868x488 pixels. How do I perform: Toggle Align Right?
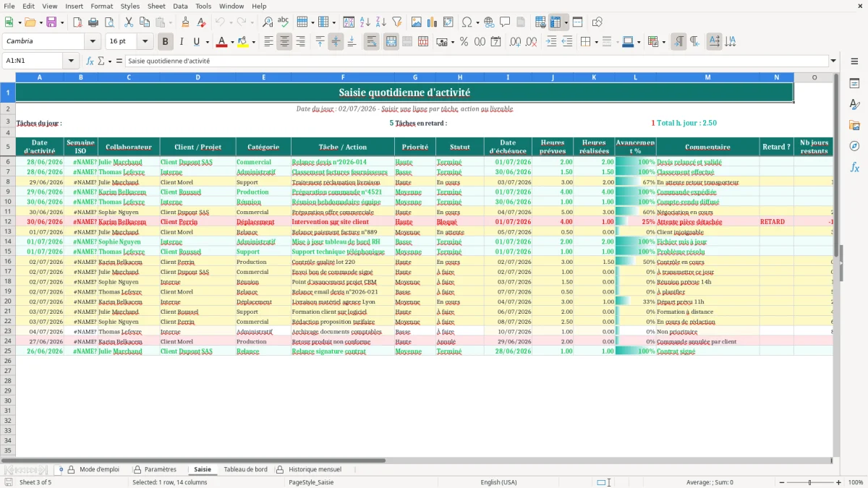[300, 42]
